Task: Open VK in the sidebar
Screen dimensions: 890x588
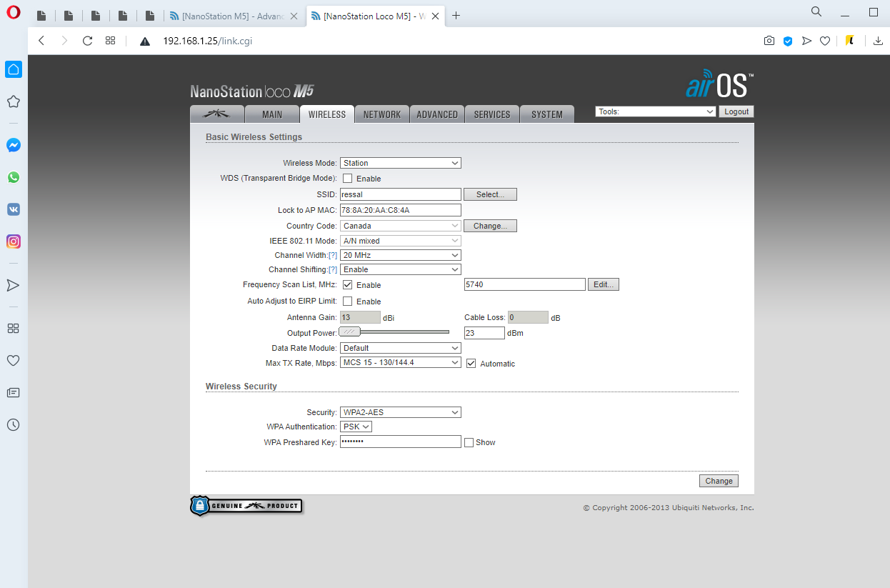Action: 13,209
